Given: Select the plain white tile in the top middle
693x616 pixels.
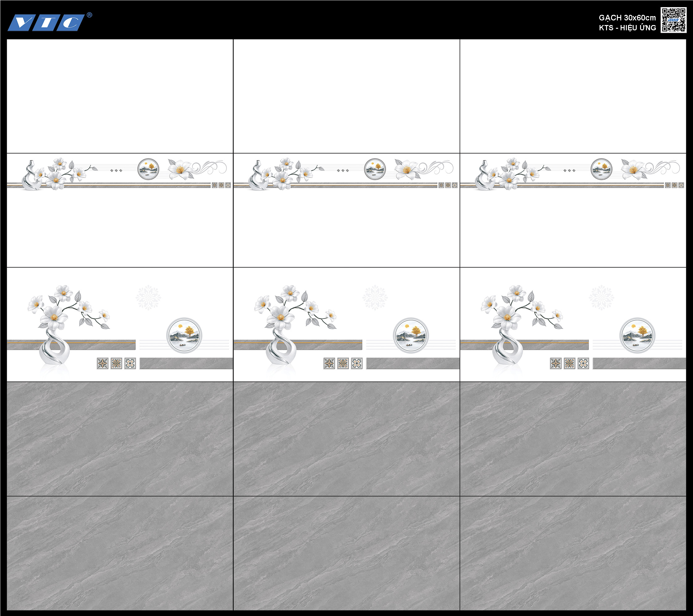Looking at the screenshot, I should pos(346,96).
